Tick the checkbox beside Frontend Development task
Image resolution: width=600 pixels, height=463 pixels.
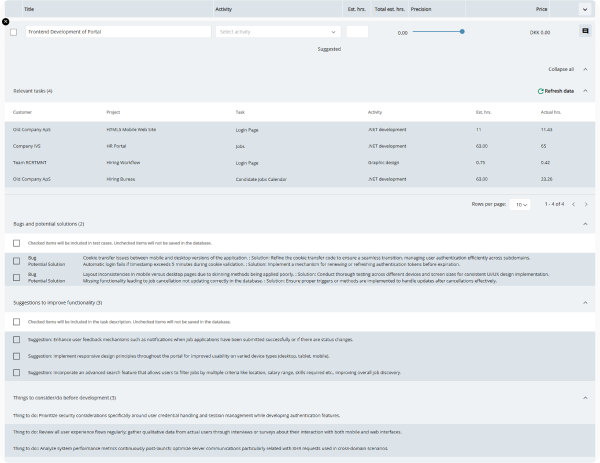[13, 32]
